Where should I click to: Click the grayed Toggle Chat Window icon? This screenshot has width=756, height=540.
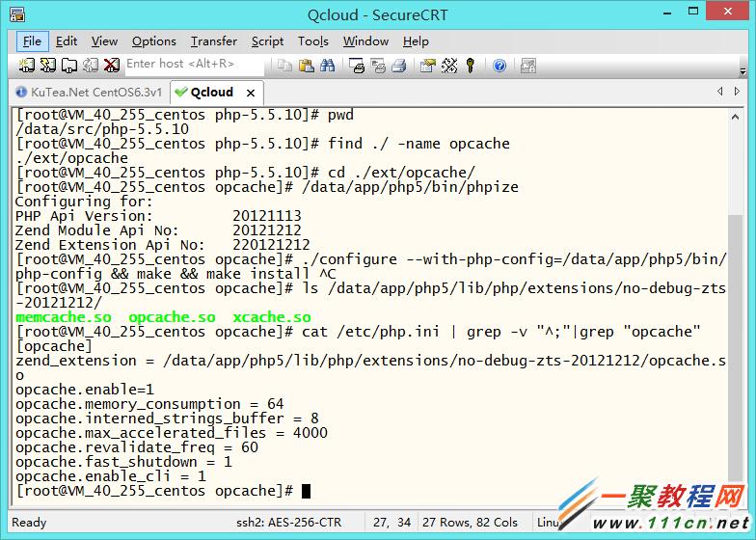pos(528,66)
